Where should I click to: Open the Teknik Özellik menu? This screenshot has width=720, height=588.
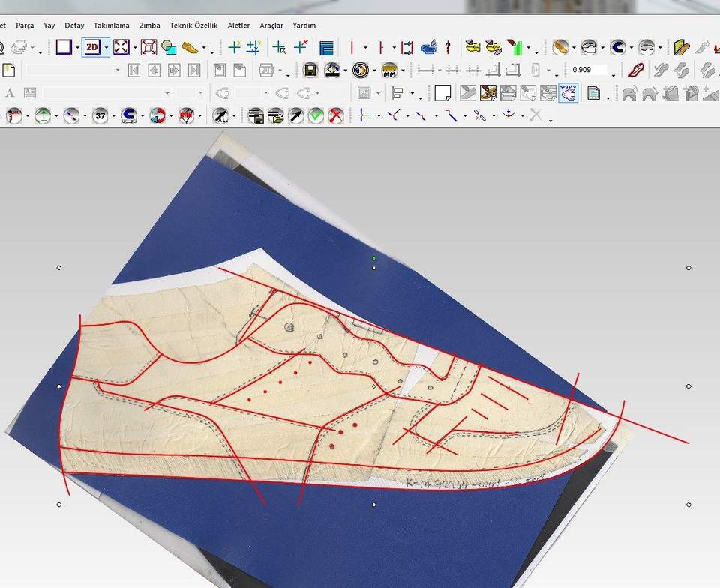194,25
